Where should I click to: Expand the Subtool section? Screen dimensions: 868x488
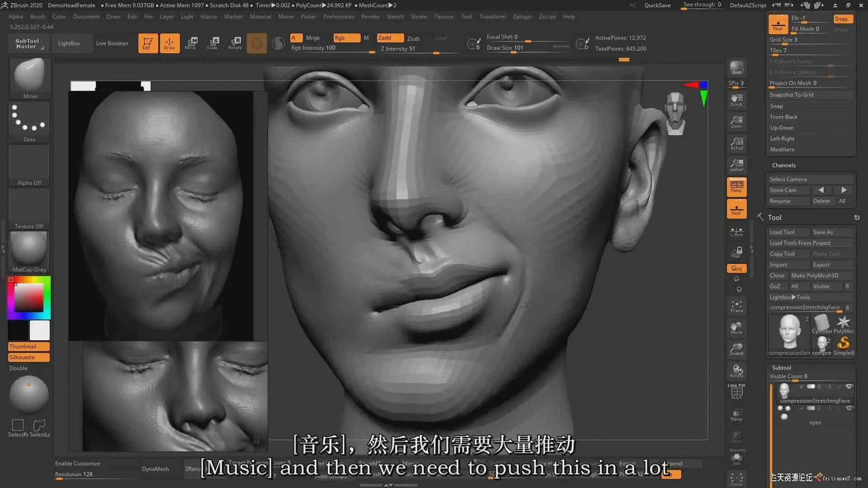(781, 367)
